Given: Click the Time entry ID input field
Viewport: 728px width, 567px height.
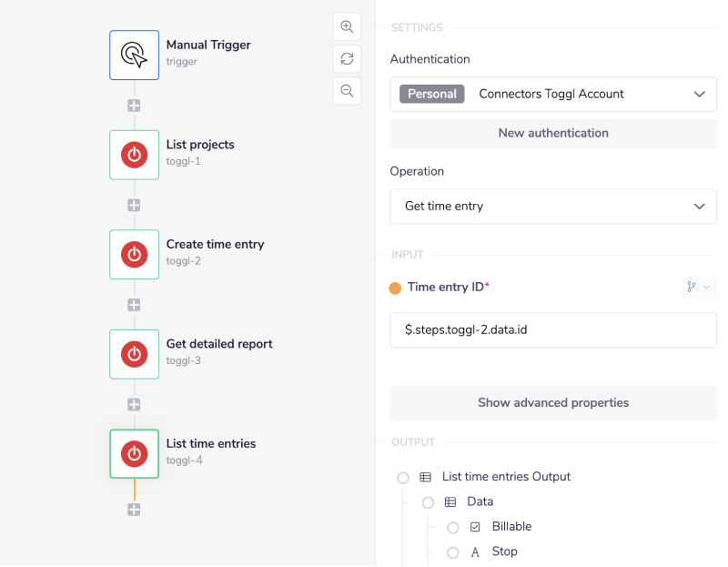Looking at the screenshot, I should [552, 329].
